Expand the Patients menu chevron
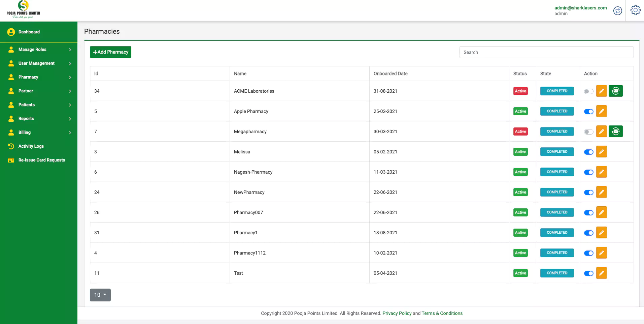Viewport: 644px width, 324px height. tap(70, 105)
